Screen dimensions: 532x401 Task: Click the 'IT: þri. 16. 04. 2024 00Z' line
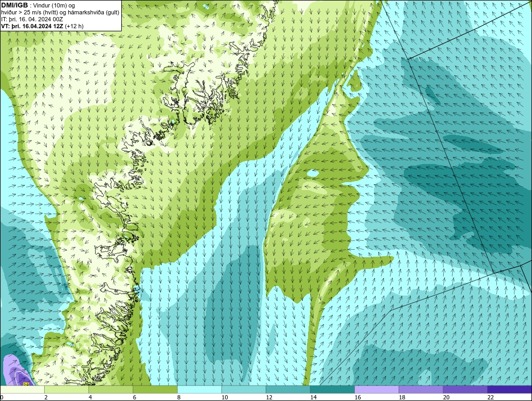32,19
